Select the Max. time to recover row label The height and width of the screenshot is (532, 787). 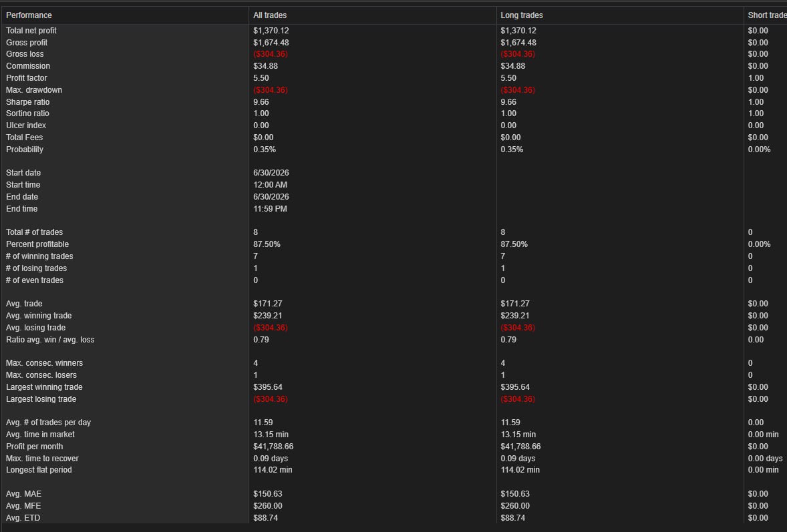click(42, 459)
